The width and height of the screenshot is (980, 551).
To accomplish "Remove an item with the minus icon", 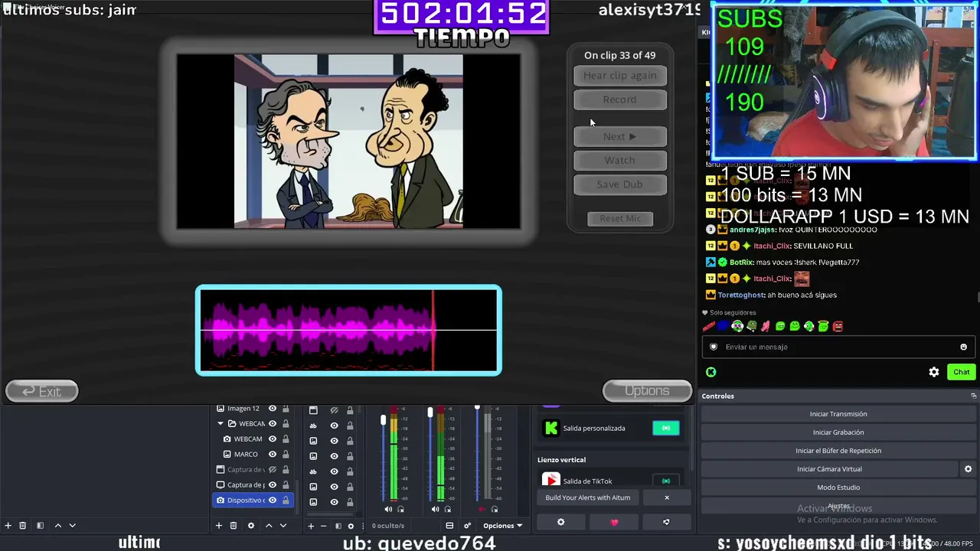I will [x=323, y=526].
